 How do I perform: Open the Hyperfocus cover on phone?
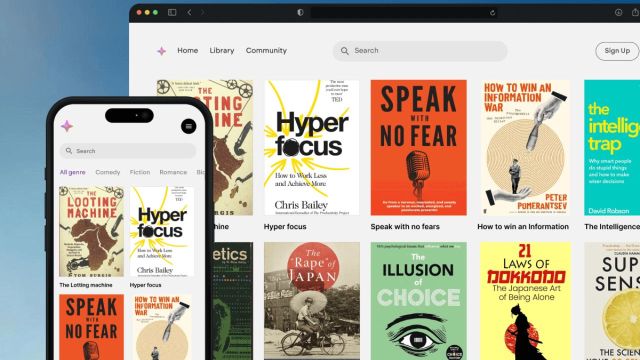pos(162,231)
